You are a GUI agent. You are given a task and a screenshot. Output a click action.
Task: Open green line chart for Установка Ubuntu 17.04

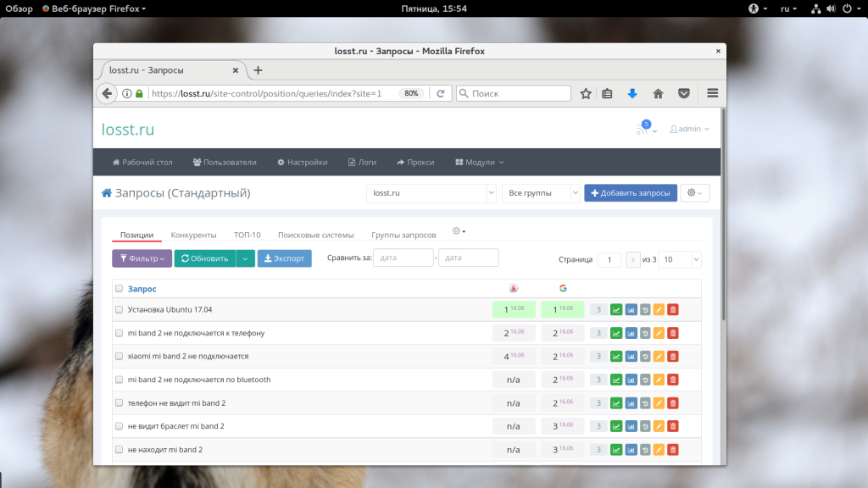tap(616, 310)
